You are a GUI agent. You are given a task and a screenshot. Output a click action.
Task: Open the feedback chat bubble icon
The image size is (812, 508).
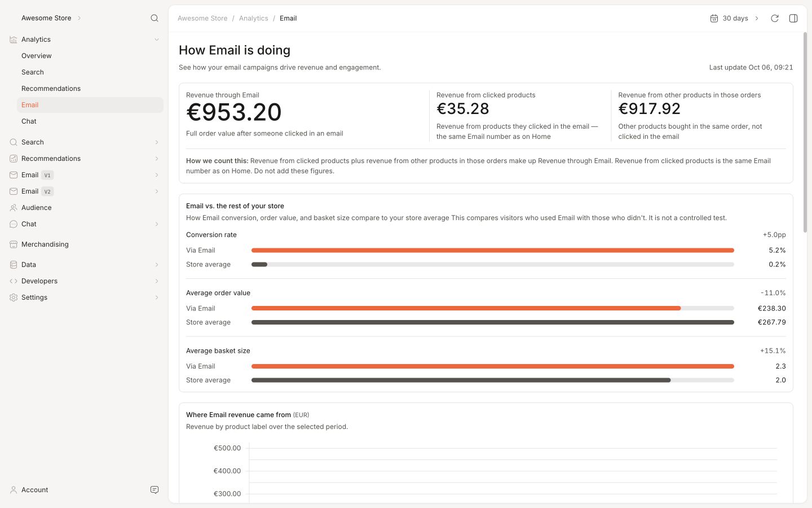155,490
